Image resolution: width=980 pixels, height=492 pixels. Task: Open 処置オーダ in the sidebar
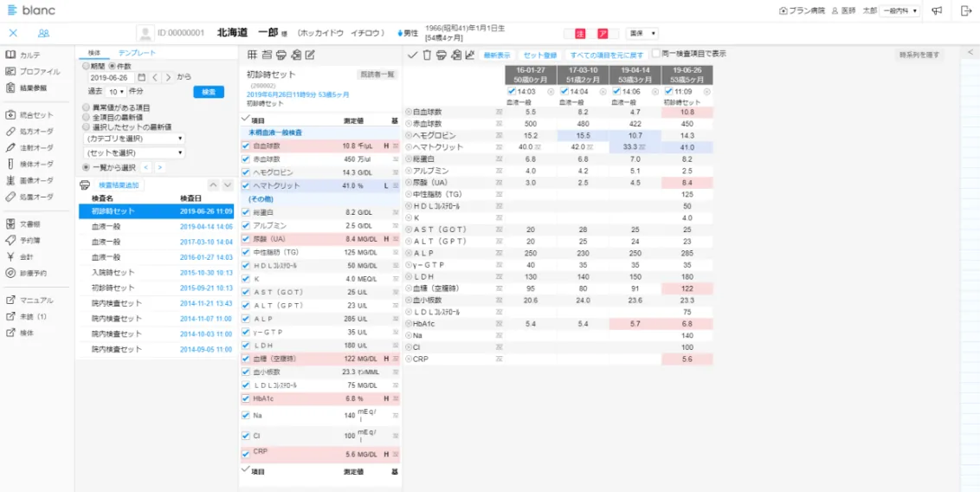[x=29, y=197]
